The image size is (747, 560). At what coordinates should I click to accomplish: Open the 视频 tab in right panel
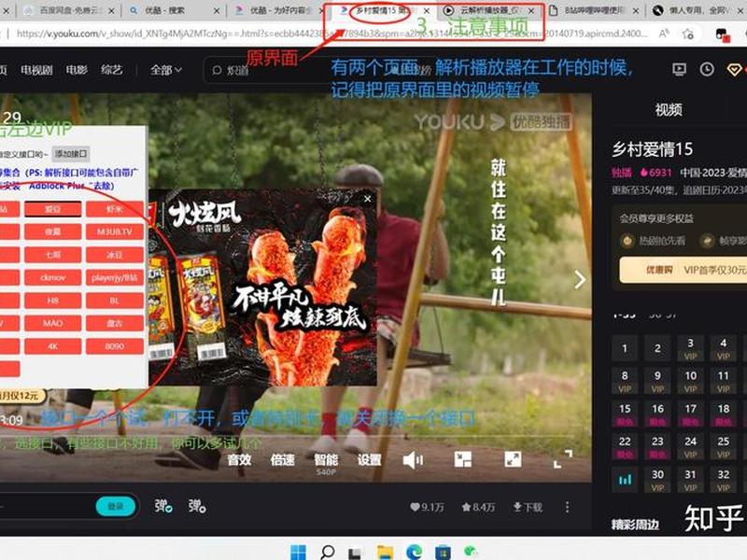pos(669,110)
